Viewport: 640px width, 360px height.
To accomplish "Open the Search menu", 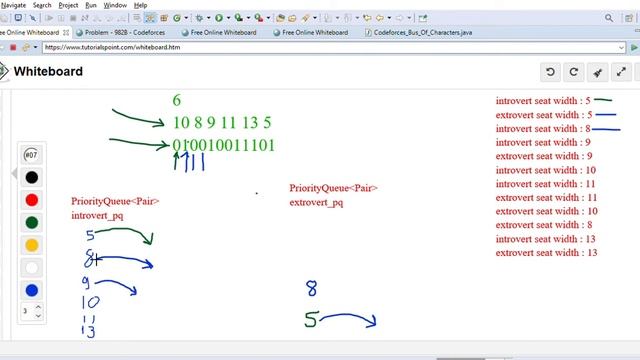I will click(42, 5).
